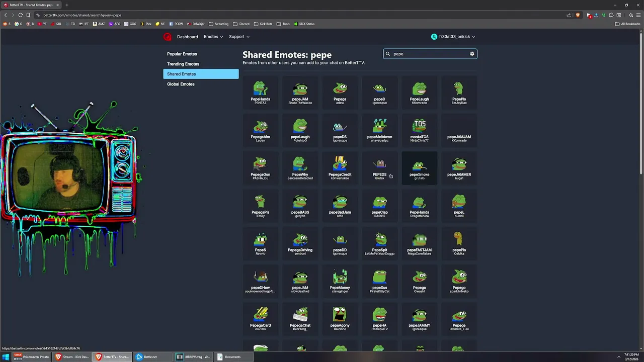Open pepeSmoke emote by grufalo

(419, 167)
